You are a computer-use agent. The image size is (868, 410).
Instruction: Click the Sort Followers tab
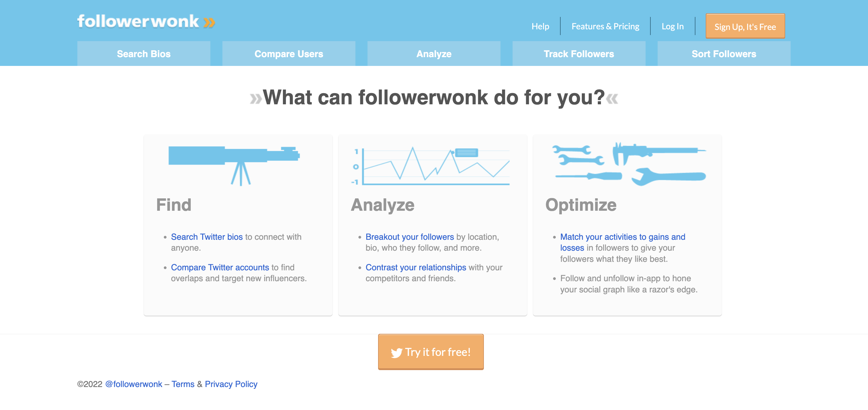[724, 53]
